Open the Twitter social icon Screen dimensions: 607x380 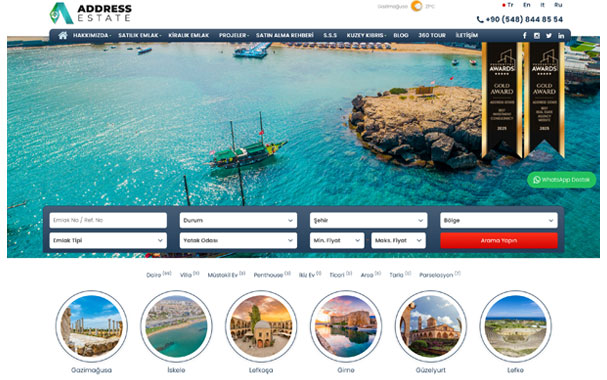[549, 36]
